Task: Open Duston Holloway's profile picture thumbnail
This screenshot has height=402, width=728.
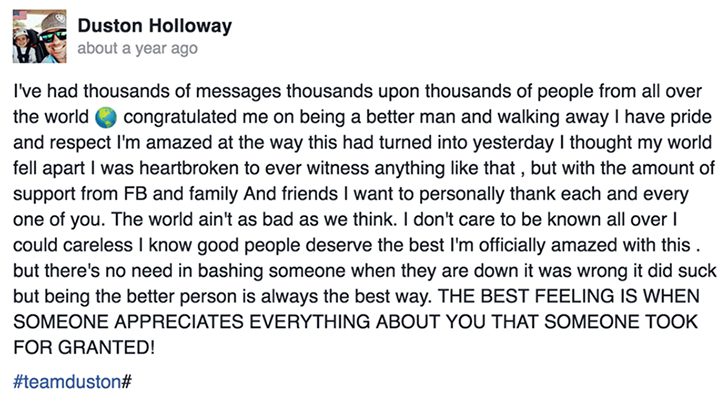Action: (39, 36)
